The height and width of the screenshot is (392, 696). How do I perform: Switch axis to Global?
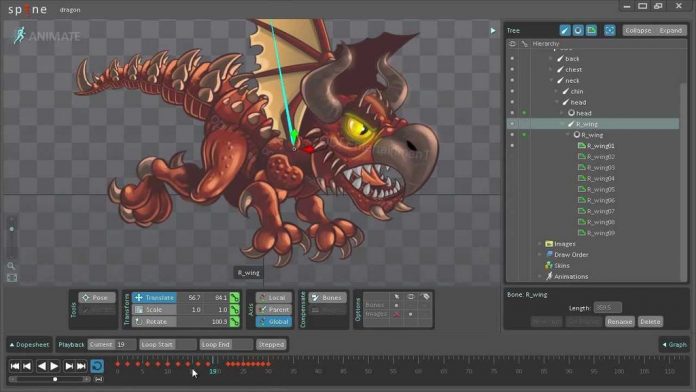[273, 321]
